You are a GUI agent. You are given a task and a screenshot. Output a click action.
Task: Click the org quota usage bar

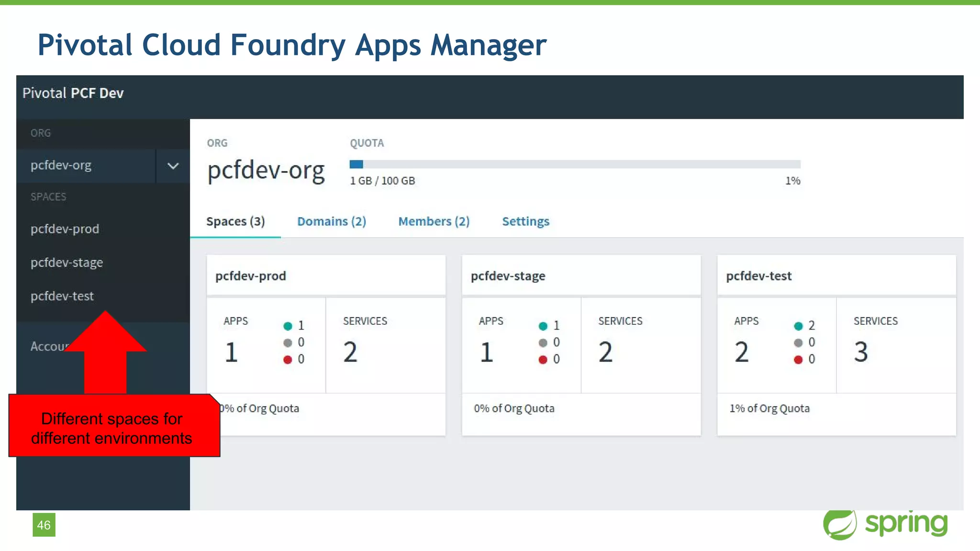(575, 165)
